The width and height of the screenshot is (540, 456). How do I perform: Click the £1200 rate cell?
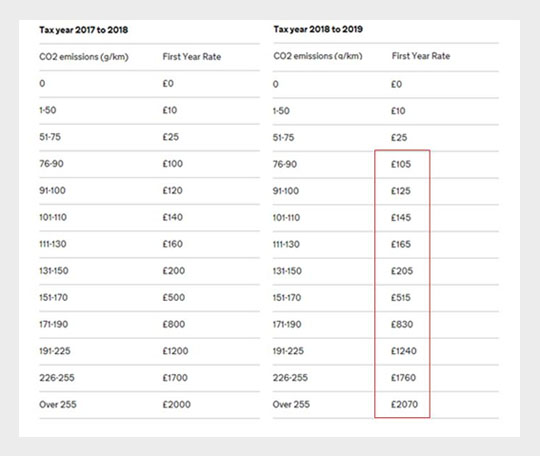click(x=175, y=351)
